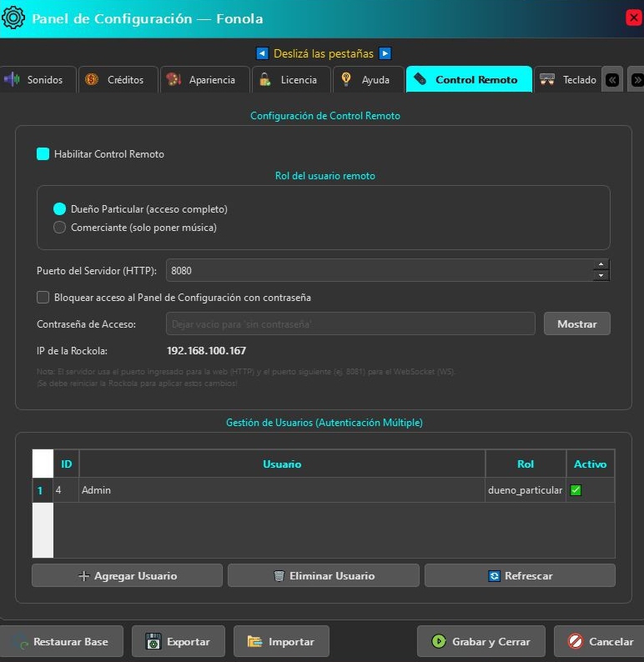Open the Teclado tab
Image resolution: width=644 pixels, height=662 pixels.
point(568,79)
